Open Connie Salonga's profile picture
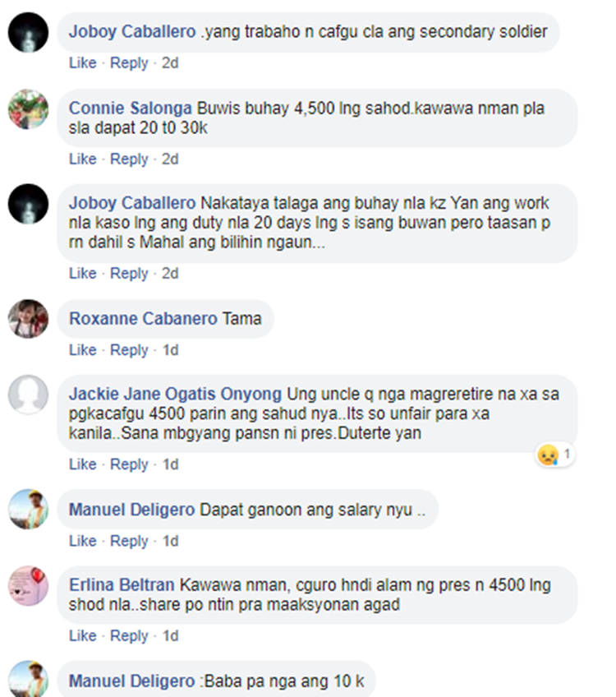 [29, 109]
